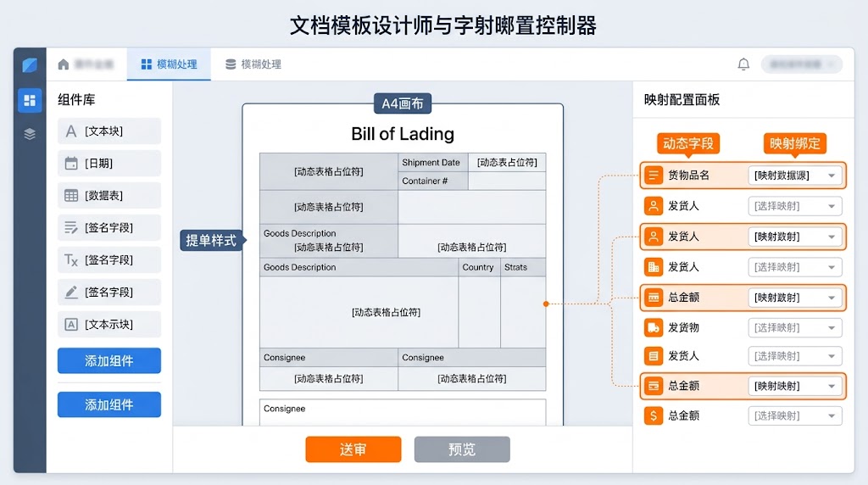The image size is (868, 485).
Task: Open the blurred user account dropdown
Action: (802, 64)
